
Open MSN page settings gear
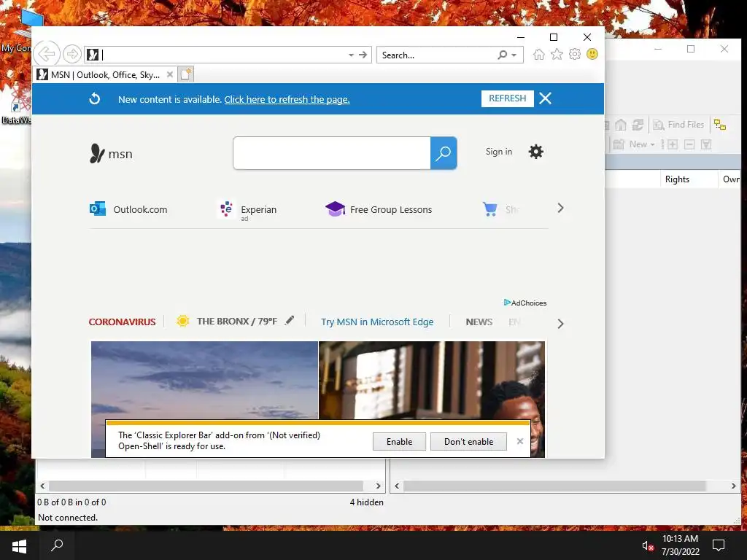(x=536, y=152)
